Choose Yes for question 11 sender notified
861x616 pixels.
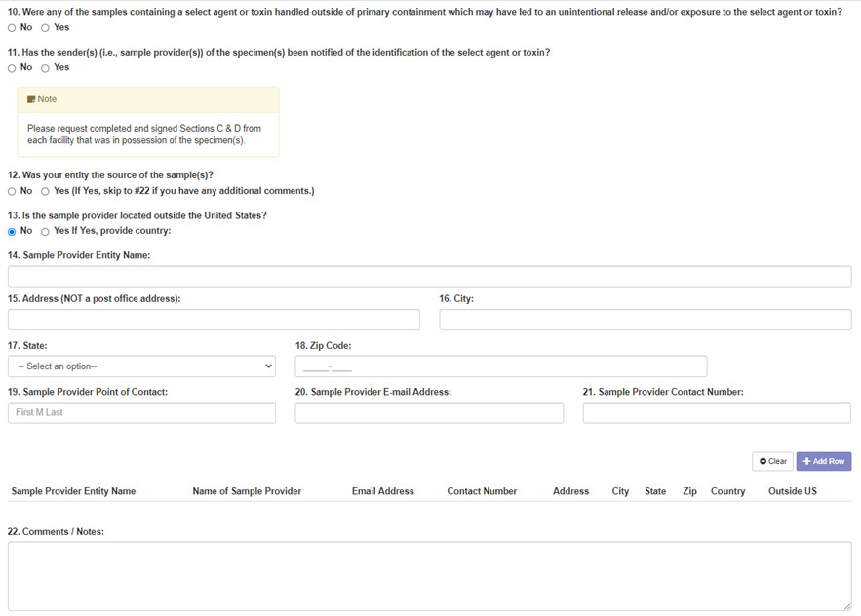(45, 68)
